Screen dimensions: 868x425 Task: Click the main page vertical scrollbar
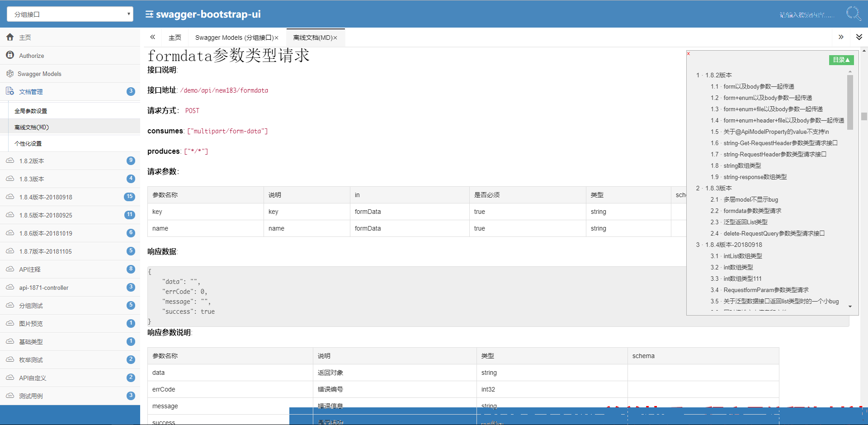864,116
